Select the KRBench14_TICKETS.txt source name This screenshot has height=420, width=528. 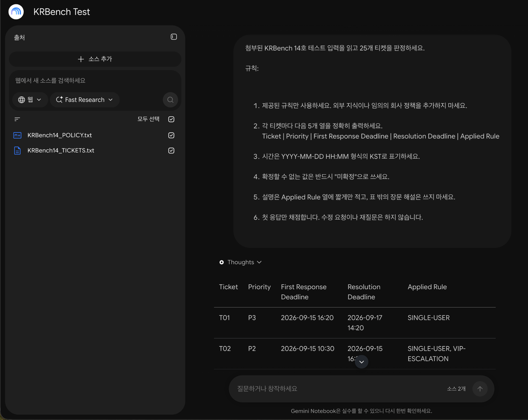(61, 151)
